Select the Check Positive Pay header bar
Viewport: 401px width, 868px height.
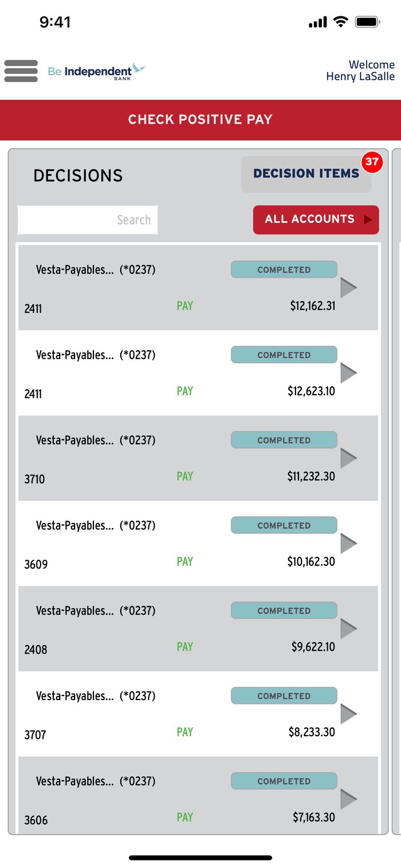coord(200,120)
